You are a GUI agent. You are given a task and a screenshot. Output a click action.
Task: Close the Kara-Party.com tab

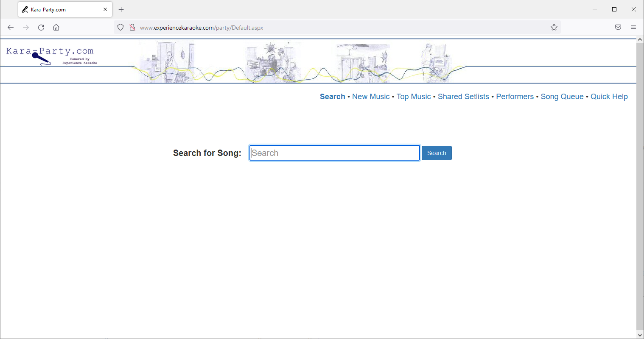(105, 9)
